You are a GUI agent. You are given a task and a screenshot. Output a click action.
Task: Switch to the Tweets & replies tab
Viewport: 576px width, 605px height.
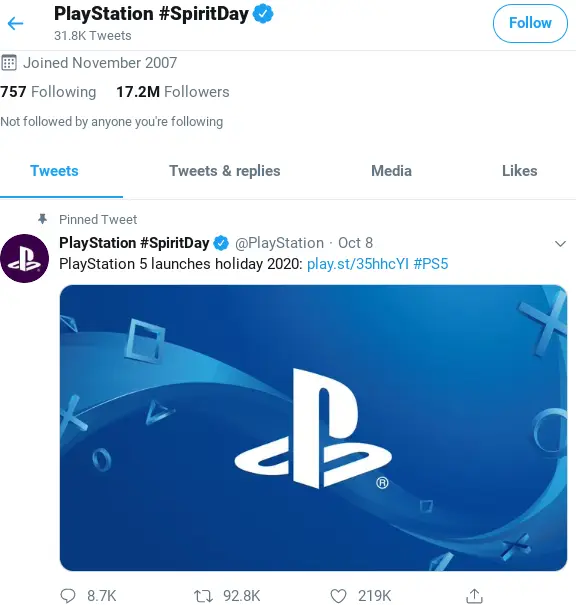click(x=225, y=171)
